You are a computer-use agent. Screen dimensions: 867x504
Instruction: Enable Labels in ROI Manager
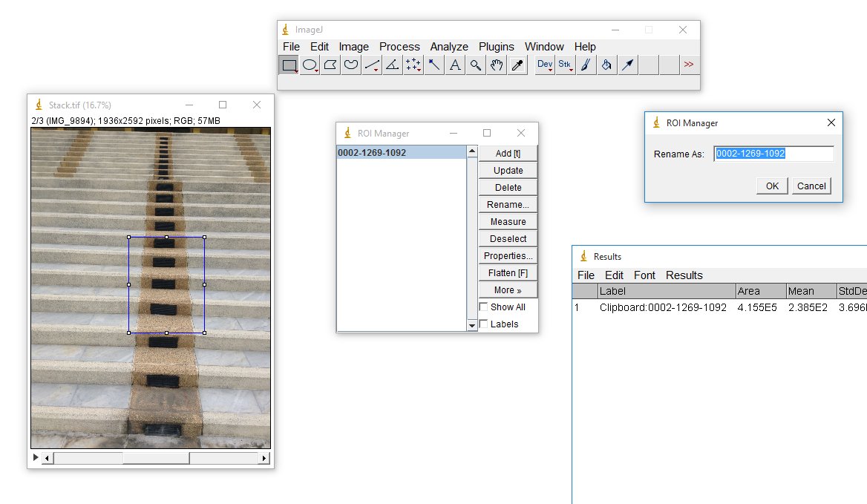point(484,324)
